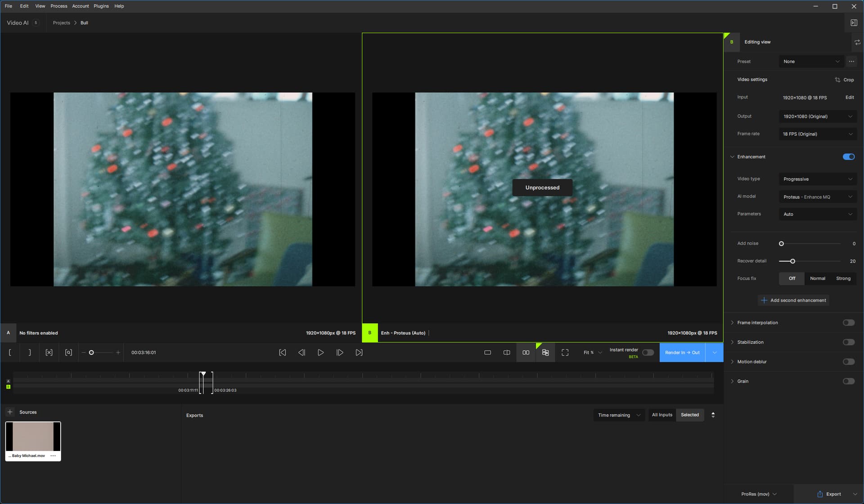Click the Render In → Out button
864x504 pixels.
682,352
